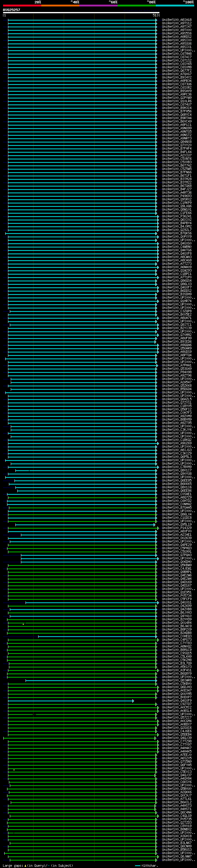The height and width of the screenshot is (868, 197).
Task: Click the ~100% cyan identity legend bar
Action: (175, 6)
